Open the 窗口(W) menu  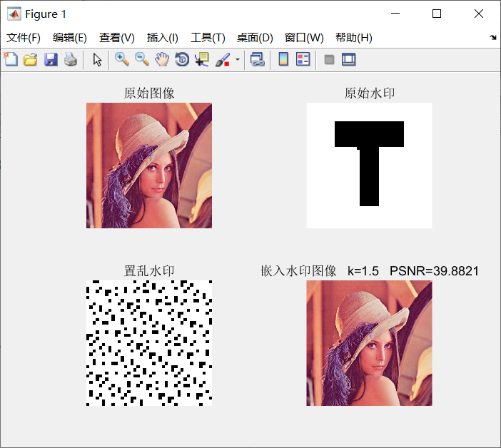304,38
